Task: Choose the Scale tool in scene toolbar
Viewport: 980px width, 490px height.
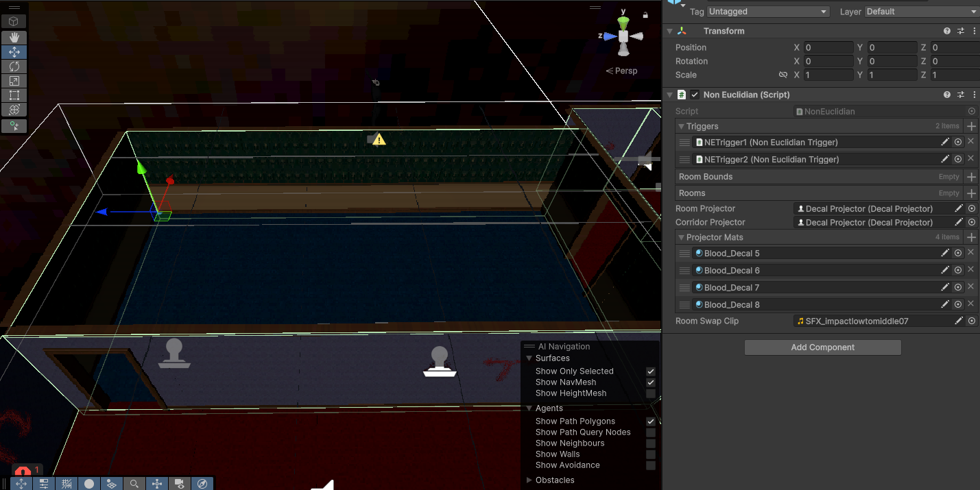Action: (x=14, y=81)
